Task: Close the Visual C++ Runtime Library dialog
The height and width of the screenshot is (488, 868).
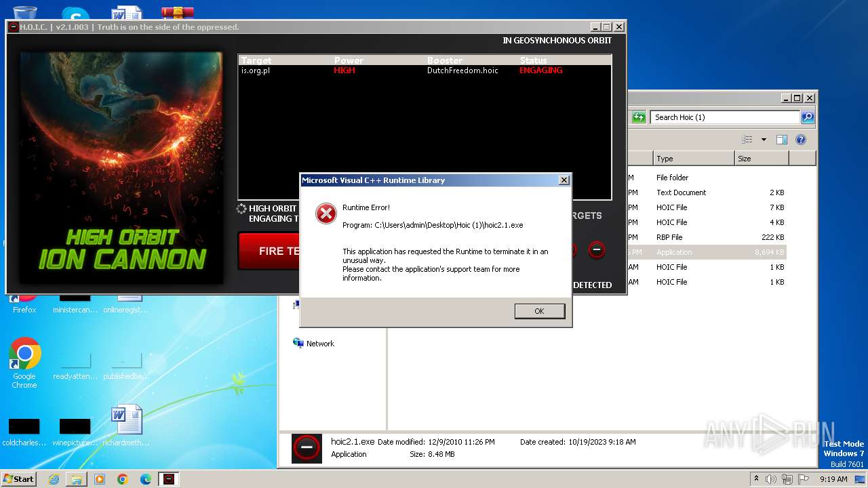Action: click(564, 180)
